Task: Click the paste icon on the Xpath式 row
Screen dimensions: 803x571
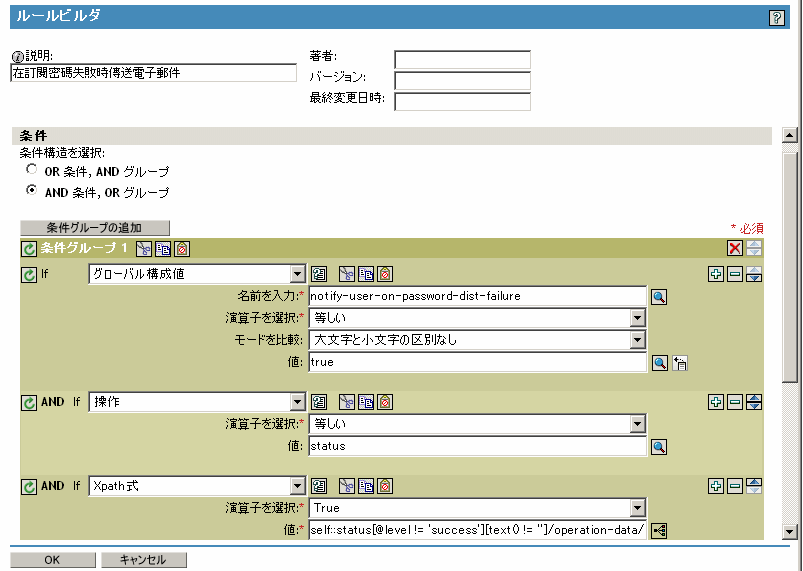Action: tap(385, 486)
